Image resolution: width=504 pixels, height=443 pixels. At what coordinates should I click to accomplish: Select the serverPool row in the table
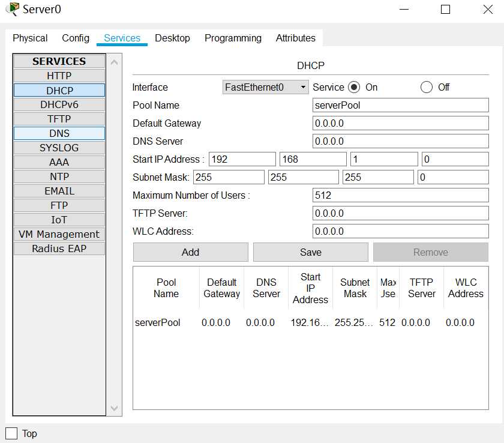point(311,322)
